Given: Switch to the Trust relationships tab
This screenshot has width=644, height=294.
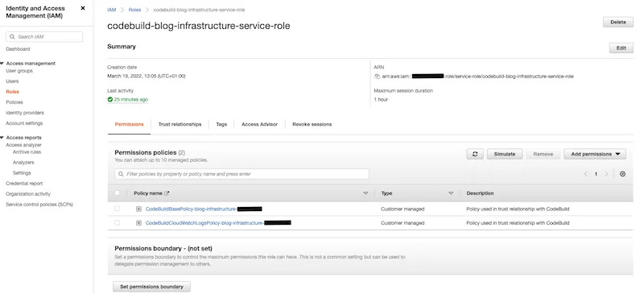Looking at the screenshot, I should [180, 124].
